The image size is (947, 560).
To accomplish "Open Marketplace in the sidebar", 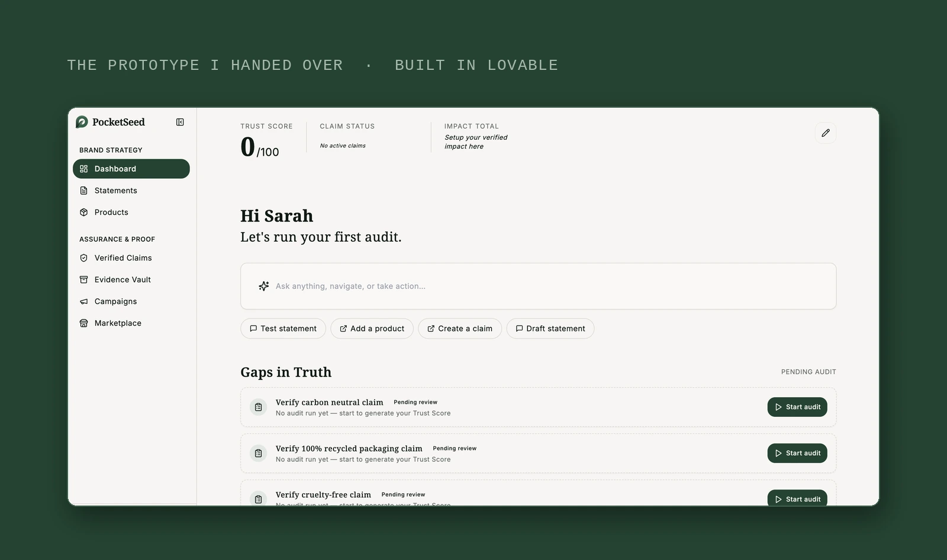I will point(131,323).
